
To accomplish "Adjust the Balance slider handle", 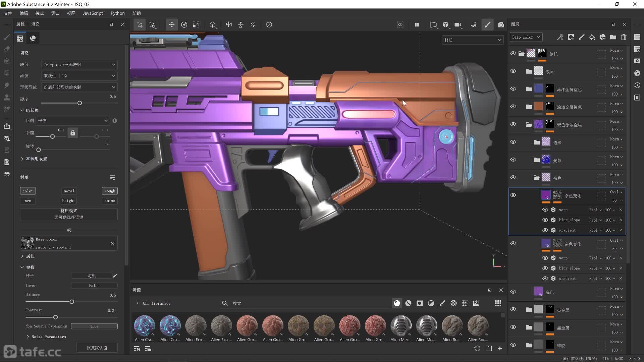I will pyautogui.click(x=71, y=302).
